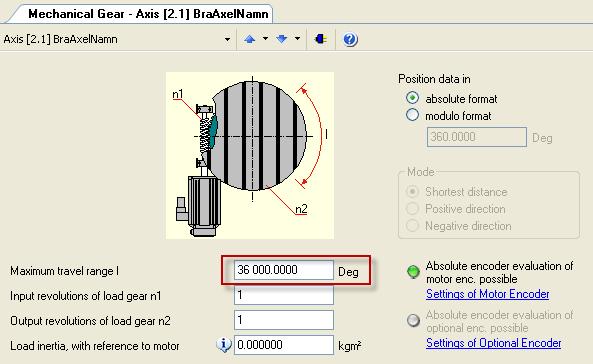
Task: Expand dropdown arrow next to up arrow
Action: pos(265,39)
